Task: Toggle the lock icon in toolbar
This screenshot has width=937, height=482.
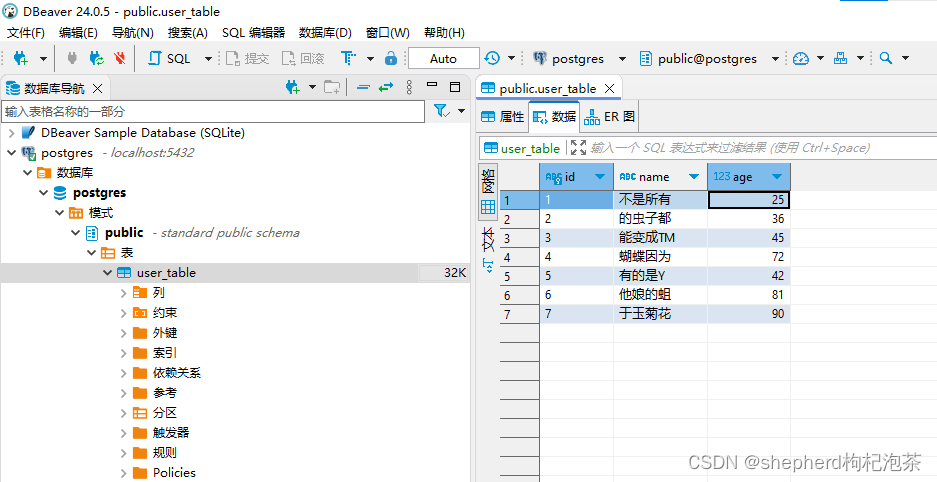Action: pyautogui.click(x=391, y=58)
